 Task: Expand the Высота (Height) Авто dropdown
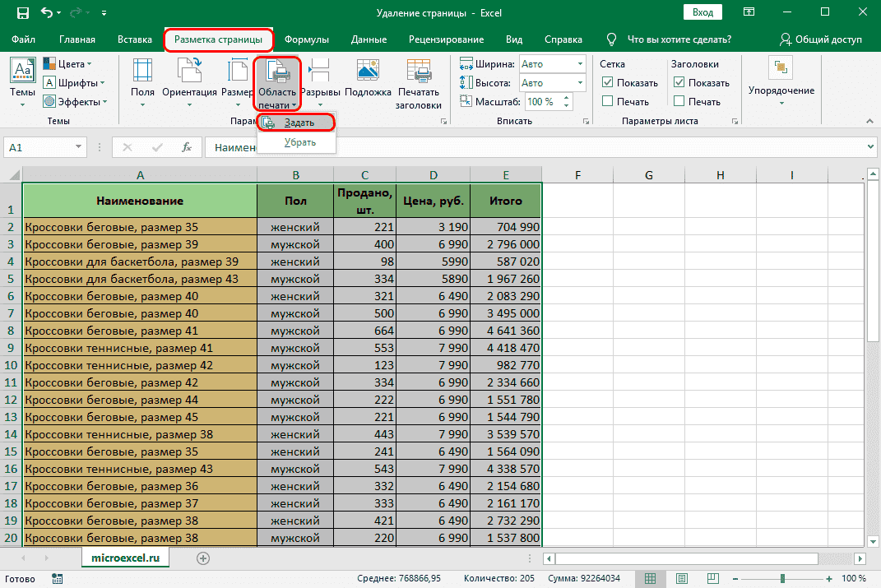click(x=581, y=83)
